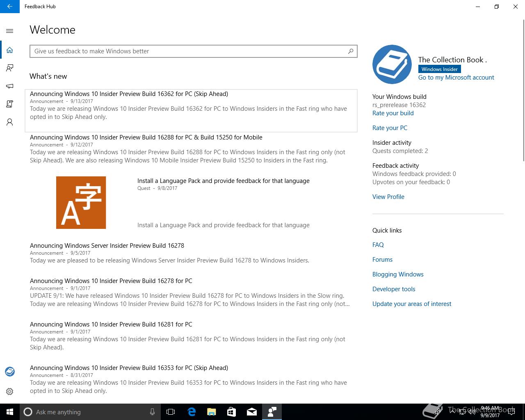The height and width of the screenshot is (420, 525).
Task: Click the Cortana microphone icon
Action: pyautogui.click(x=152, y=412)
